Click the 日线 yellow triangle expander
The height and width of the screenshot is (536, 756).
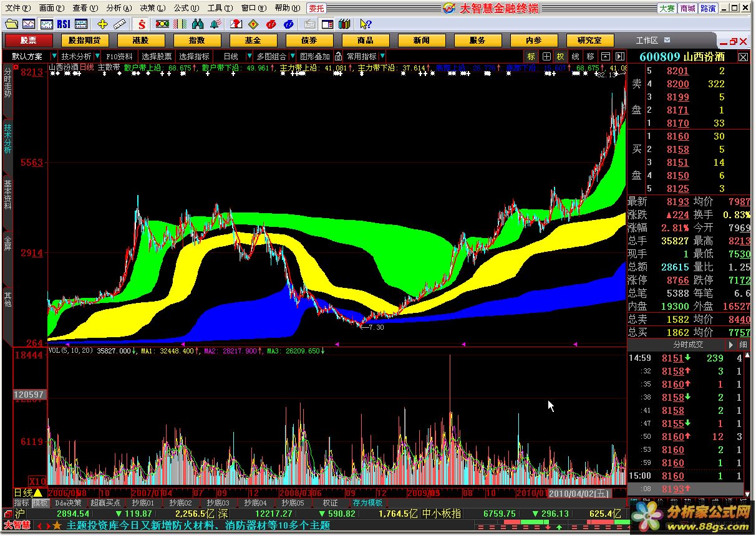(37, 493)
